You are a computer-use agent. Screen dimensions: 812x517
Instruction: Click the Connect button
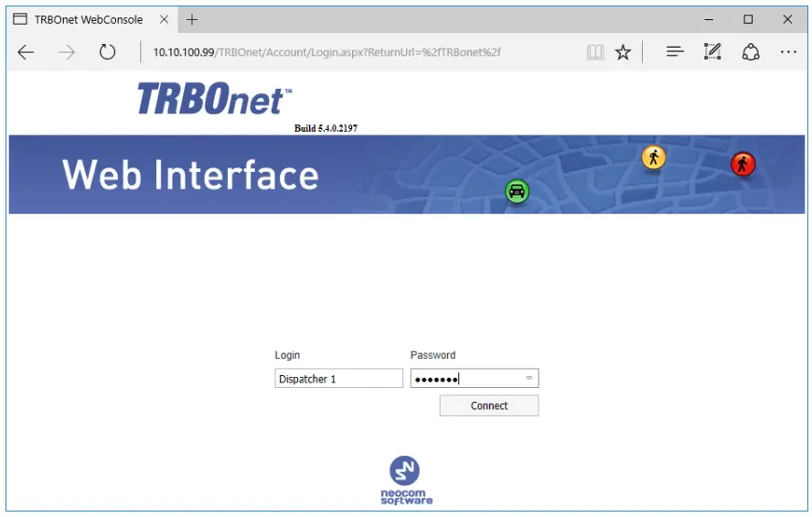(489, 405)
